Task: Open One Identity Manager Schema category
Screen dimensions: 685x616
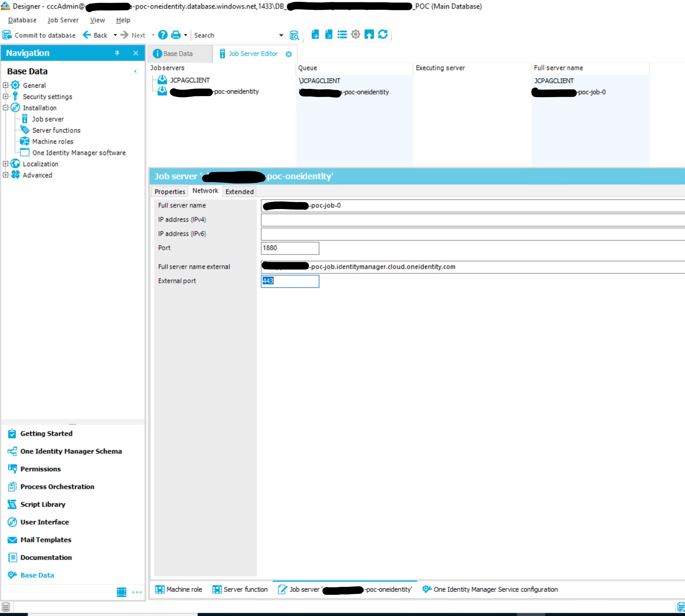Action: pos(65,451)
